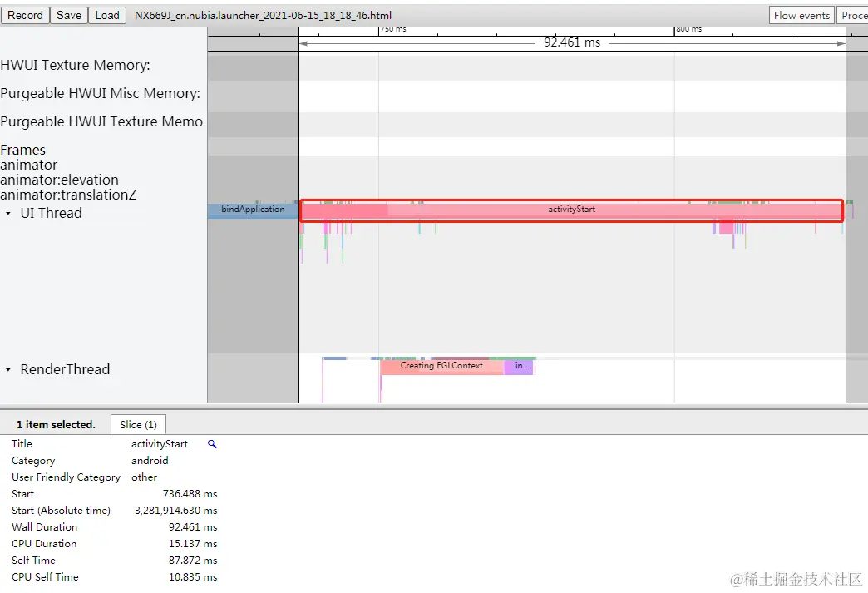This screenshot has height=593, width=868.
Task: Click the activityStart title value
Action: 160,444
